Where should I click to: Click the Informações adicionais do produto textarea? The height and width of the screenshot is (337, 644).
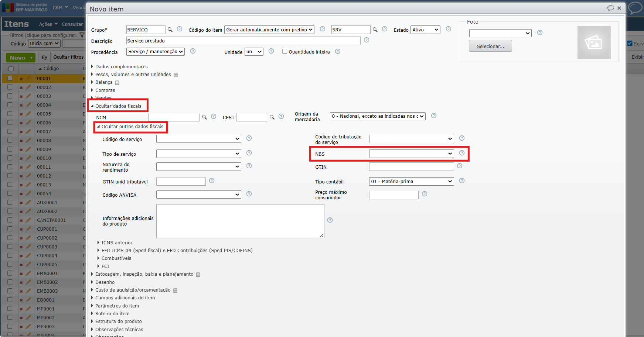click(240, 221)
